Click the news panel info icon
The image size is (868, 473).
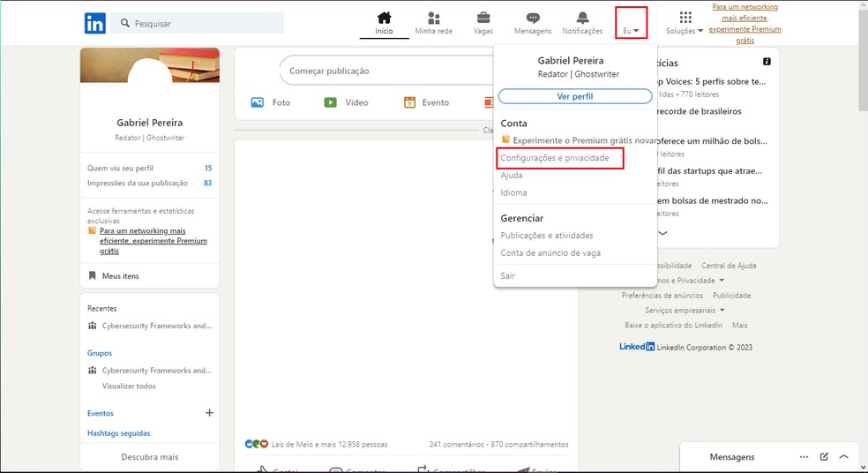(767, 62)
